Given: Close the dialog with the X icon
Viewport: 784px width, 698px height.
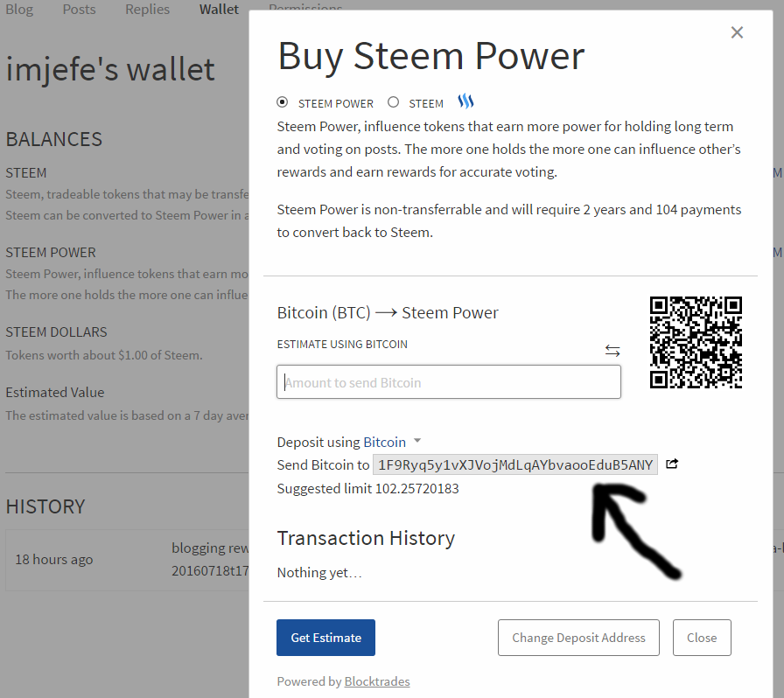Looking at the screenshot, I should 737,32.
